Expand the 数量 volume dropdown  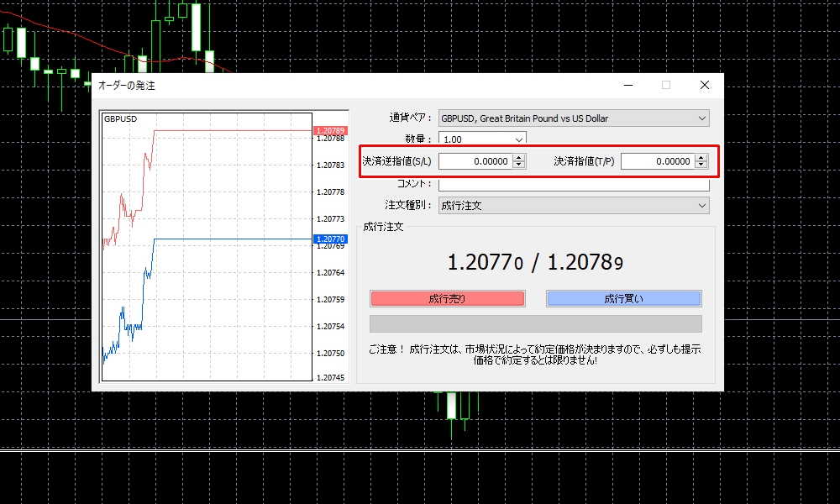tap(519, 139)
